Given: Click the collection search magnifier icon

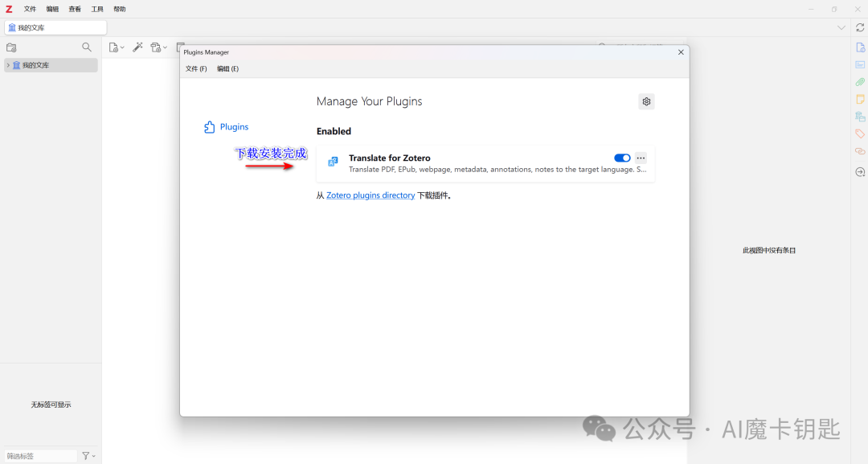Looking at the screenshot, I should (87, 47).
